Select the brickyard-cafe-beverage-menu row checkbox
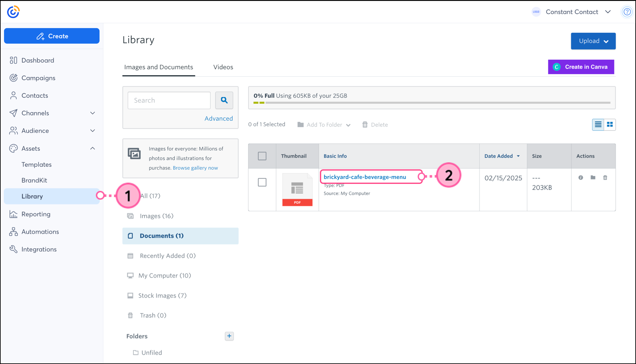This screenshot has height=364, width=636. 262,182
